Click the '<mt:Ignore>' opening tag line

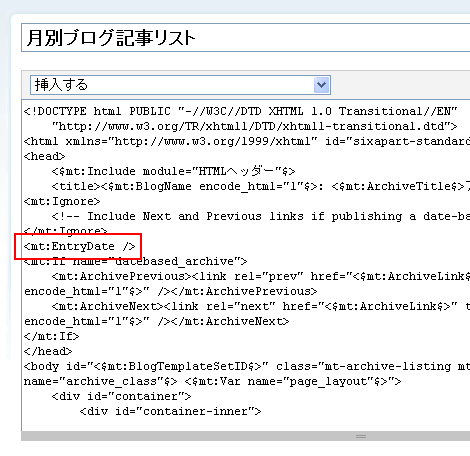click(x=62, y=201)
